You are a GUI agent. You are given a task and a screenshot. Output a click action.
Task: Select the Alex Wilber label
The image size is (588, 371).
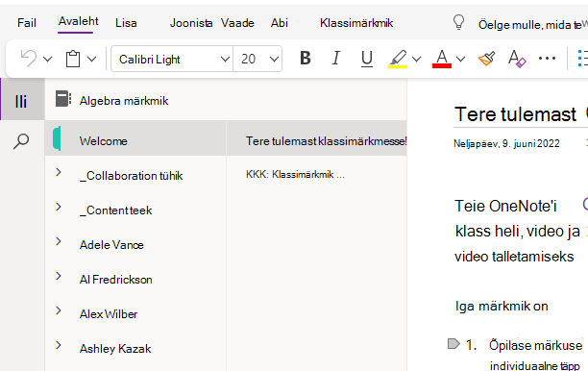pos(109,314)
